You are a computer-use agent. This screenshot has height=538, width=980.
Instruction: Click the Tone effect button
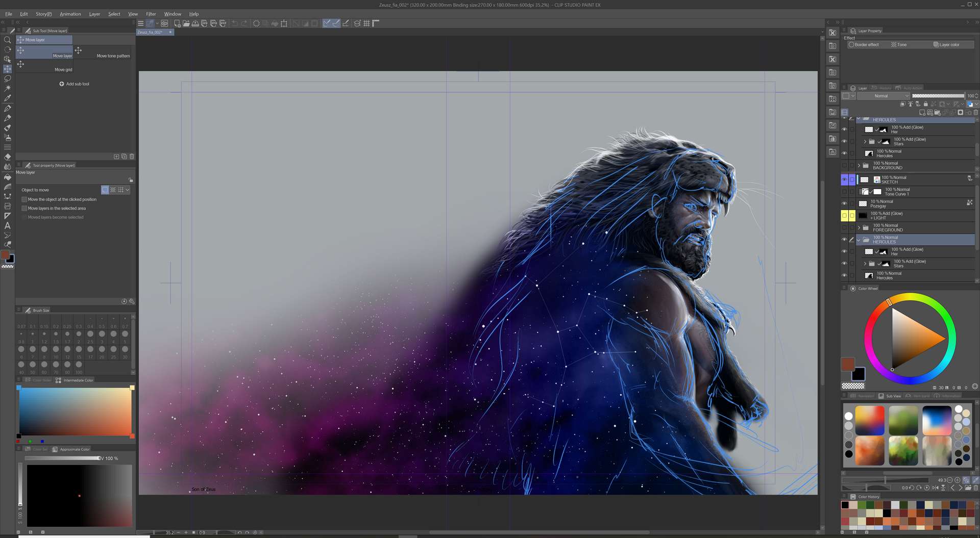(x=899, y=45)
